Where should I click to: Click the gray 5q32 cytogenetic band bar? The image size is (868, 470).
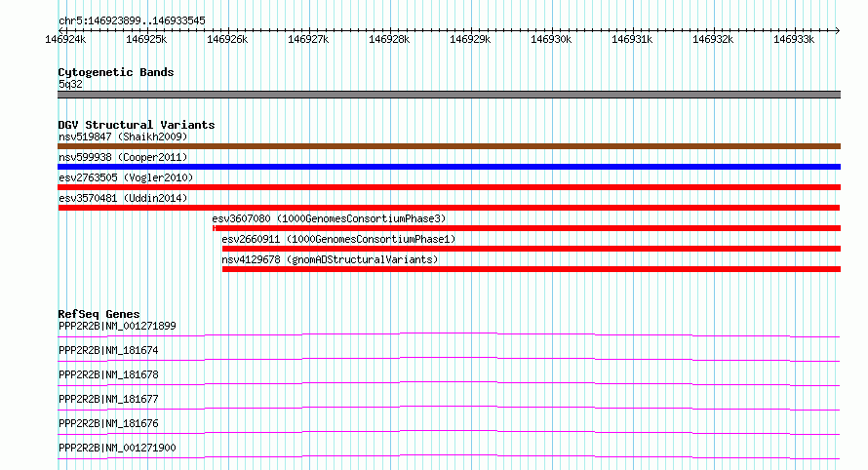click(449, 95)
